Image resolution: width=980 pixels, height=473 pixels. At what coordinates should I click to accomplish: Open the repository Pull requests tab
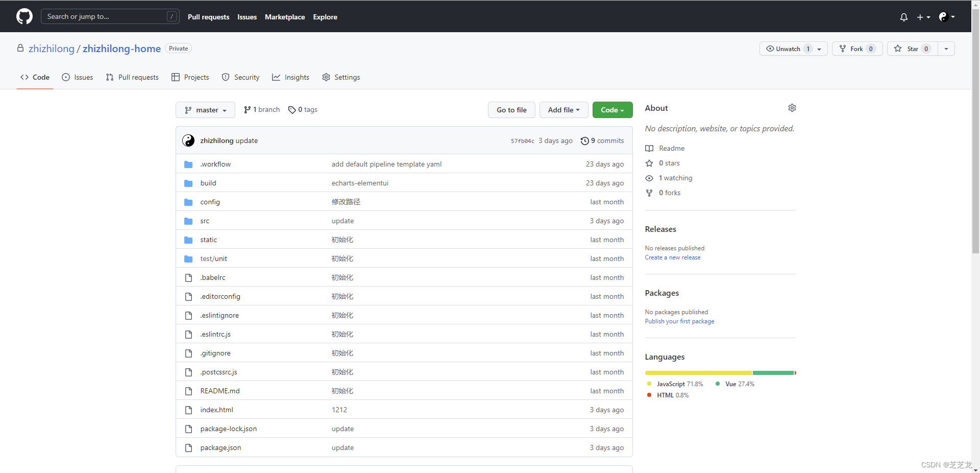[132, 78]
